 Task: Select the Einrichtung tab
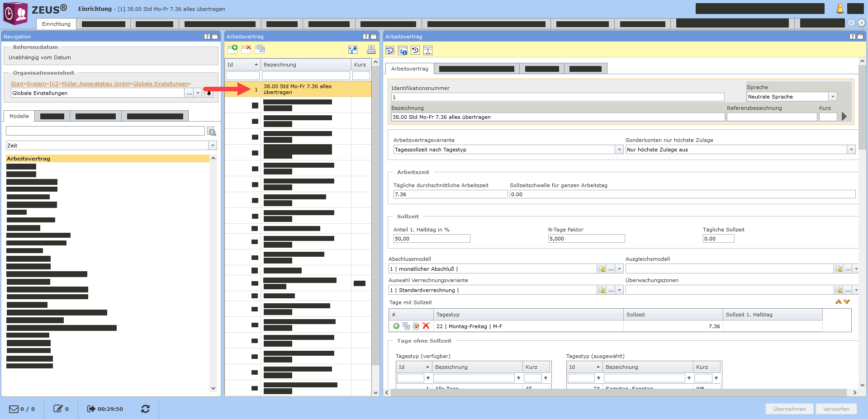click(x=56, y=24)
